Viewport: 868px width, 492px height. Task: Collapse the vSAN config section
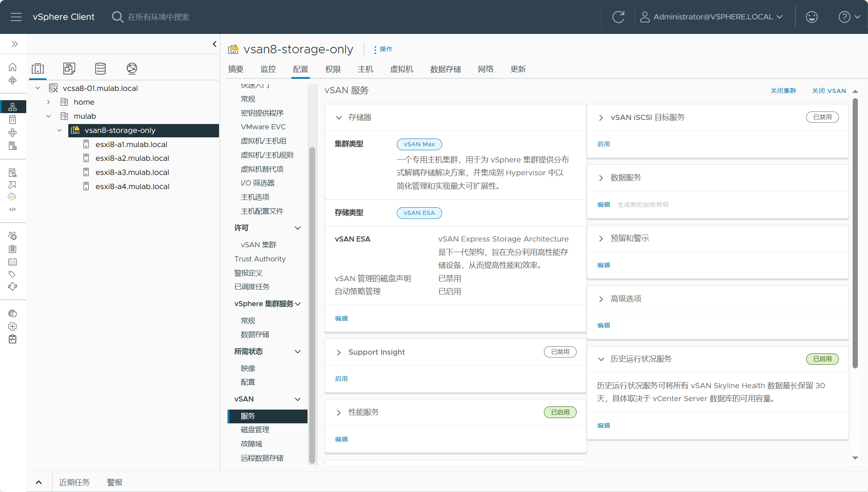(x=298, y=399)
